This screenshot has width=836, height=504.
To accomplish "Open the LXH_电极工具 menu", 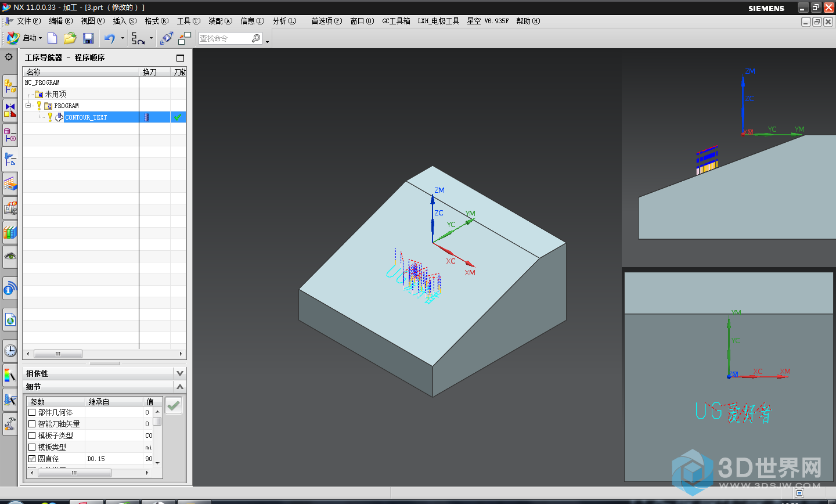I will coord(438,21).
